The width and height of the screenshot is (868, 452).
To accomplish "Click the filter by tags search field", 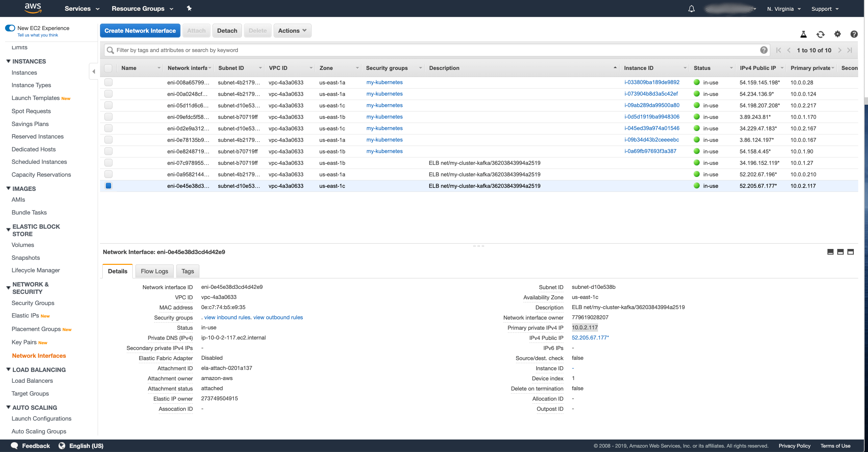I will (437, 50).
